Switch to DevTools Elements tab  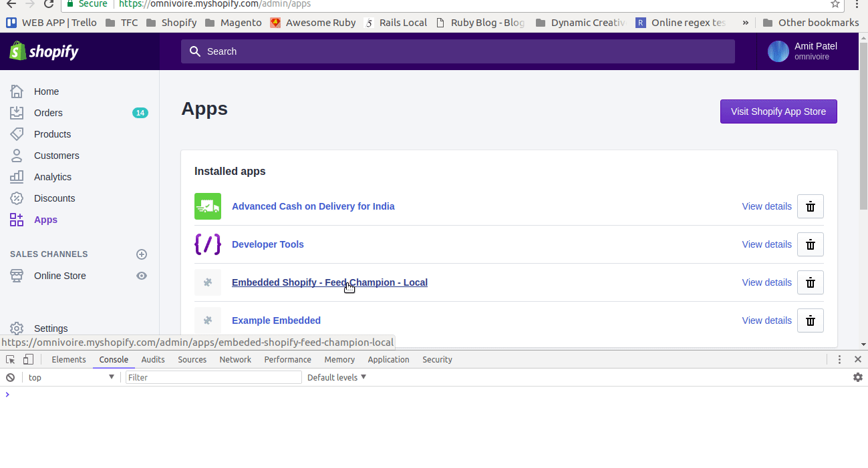[x=69, y=359]
